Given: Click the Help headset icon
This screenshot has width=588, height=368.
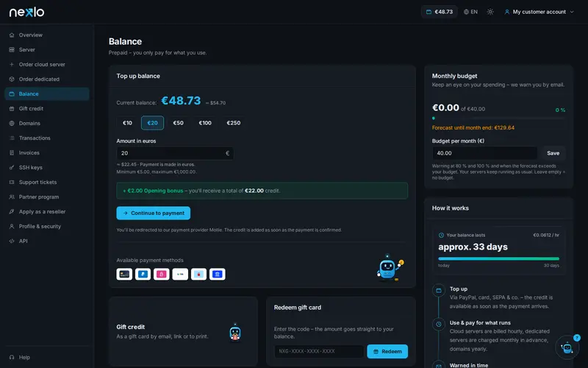Looking at the screenshot, I should (x=12, y=357).
